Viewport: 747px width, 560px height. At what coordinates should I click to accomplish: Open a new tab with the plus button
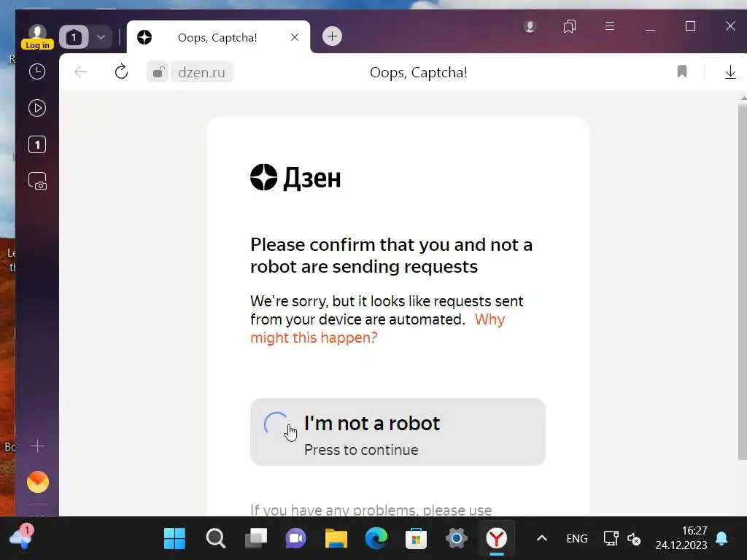(332, 36)
